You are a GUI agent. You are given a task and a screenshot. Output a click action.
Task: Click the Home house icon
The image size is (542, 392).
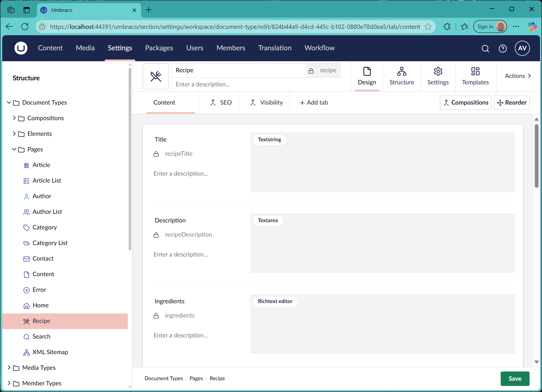pos(26,306)
